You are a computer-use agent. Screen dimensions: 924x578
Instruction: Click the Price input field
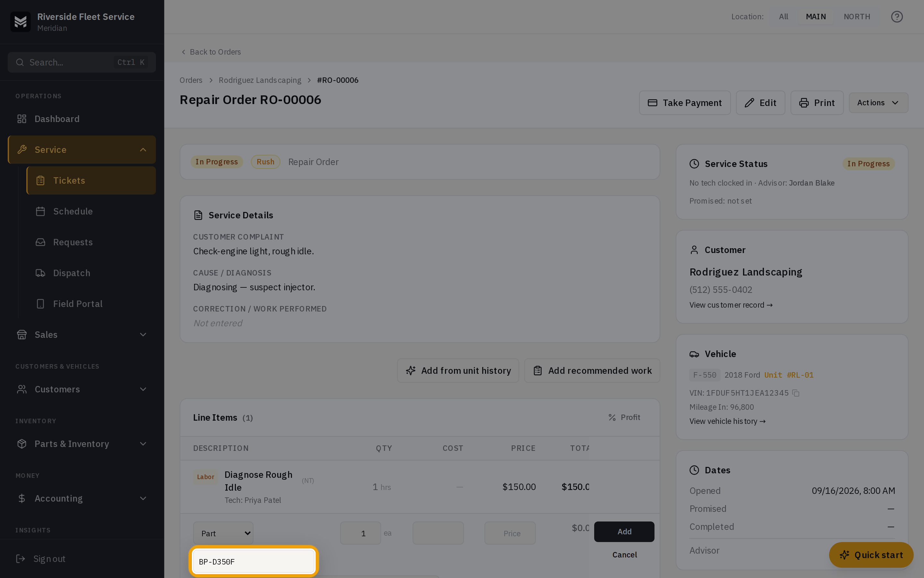[x=510, y=533]
